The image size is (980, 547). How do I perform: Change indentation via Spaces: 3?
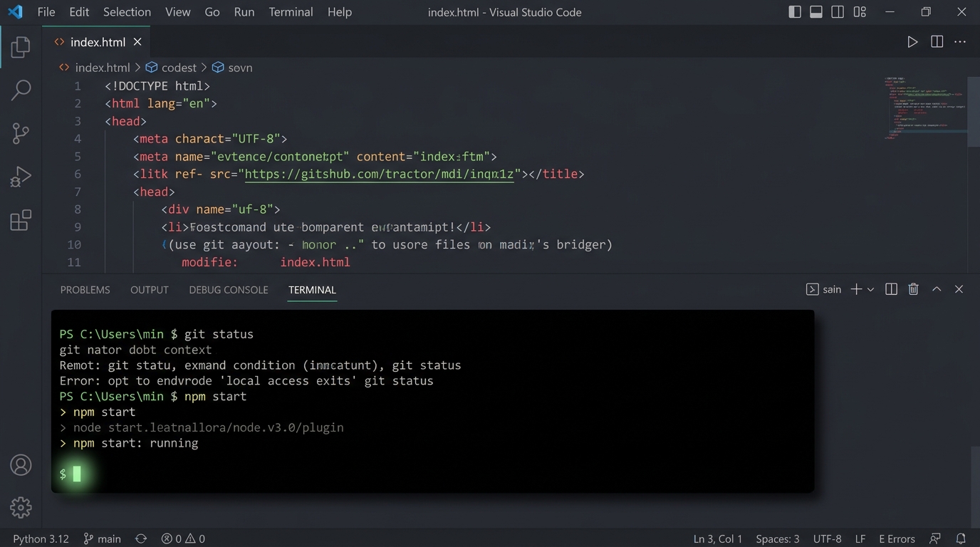[778, 538]
